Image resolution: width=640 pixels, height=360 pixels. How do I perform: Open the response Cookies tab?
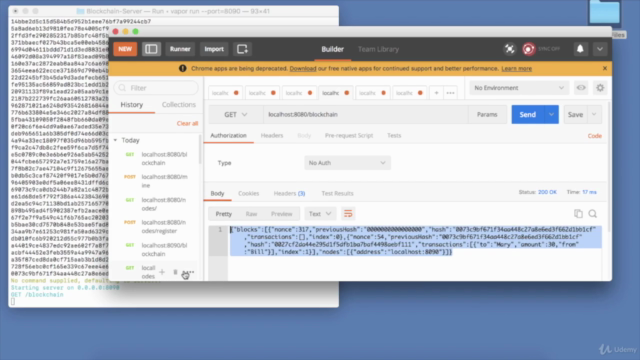[249, 193]
